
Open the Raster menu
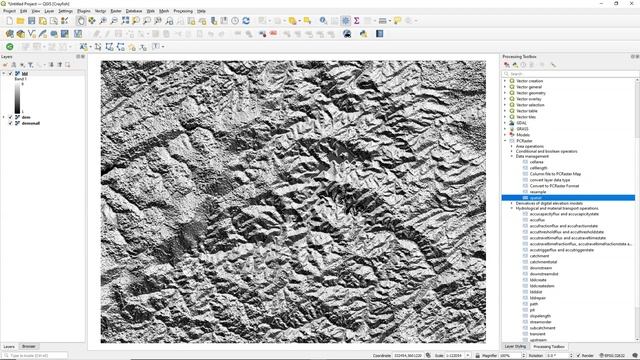(x=116, y=11)
